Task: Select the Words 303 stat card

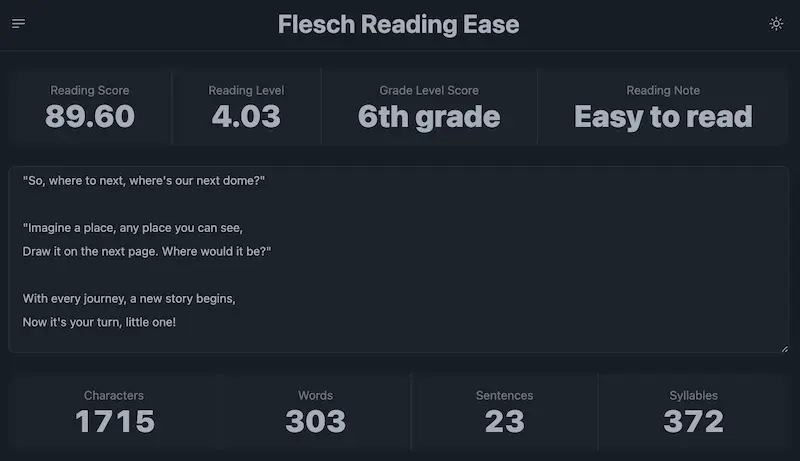Action: 316,412
